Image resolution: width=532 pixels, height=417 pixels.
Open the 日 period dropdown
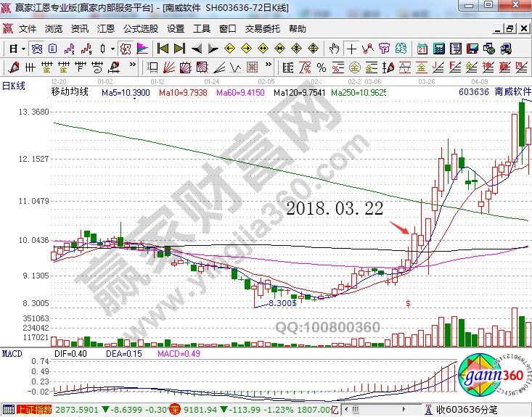coord(17,49)
